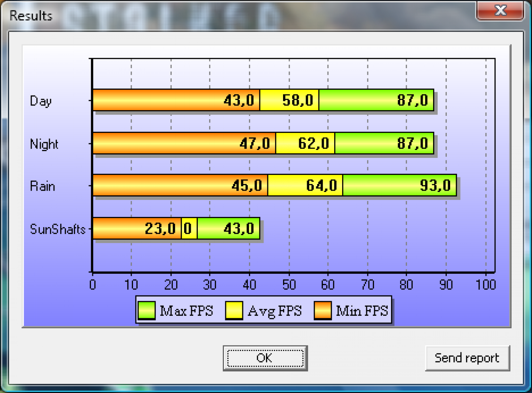Click the Rain min value 45,0

[247, 185]
